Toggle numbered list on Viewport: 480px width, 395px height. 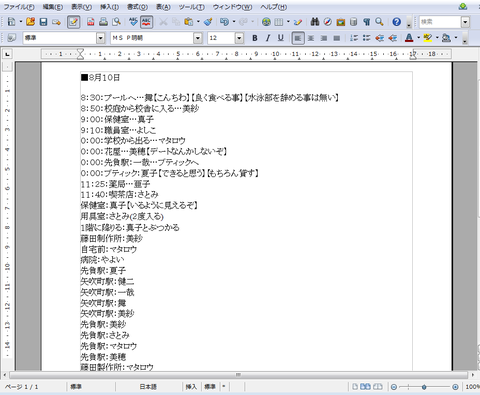(x=354, y=38)
